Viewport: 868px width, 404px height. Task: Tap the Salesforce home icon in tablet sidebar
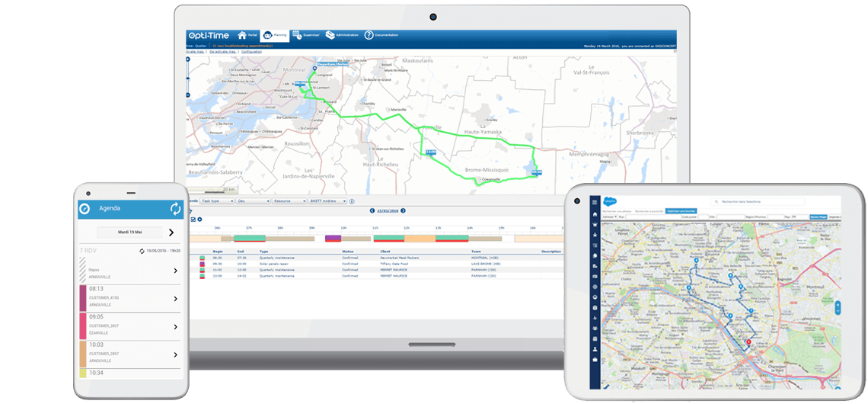tap(595, 214)
